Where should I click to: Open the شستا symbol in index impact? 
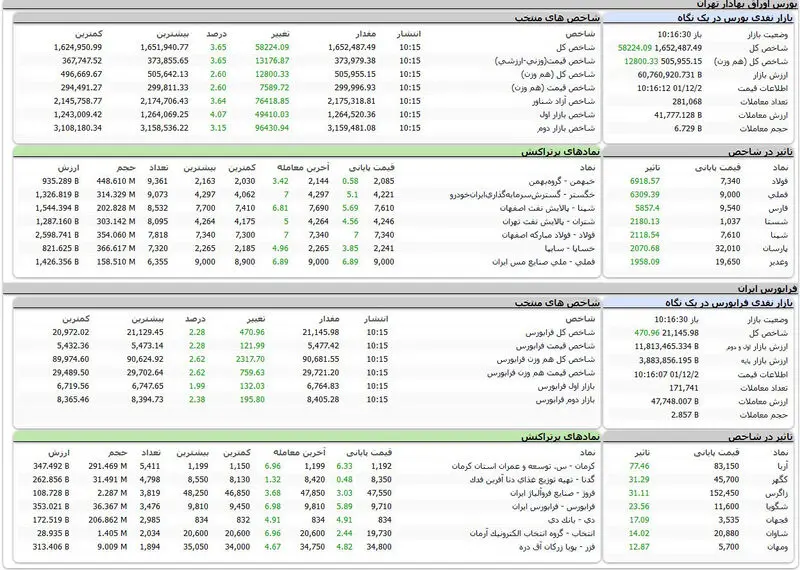(776, 221)
